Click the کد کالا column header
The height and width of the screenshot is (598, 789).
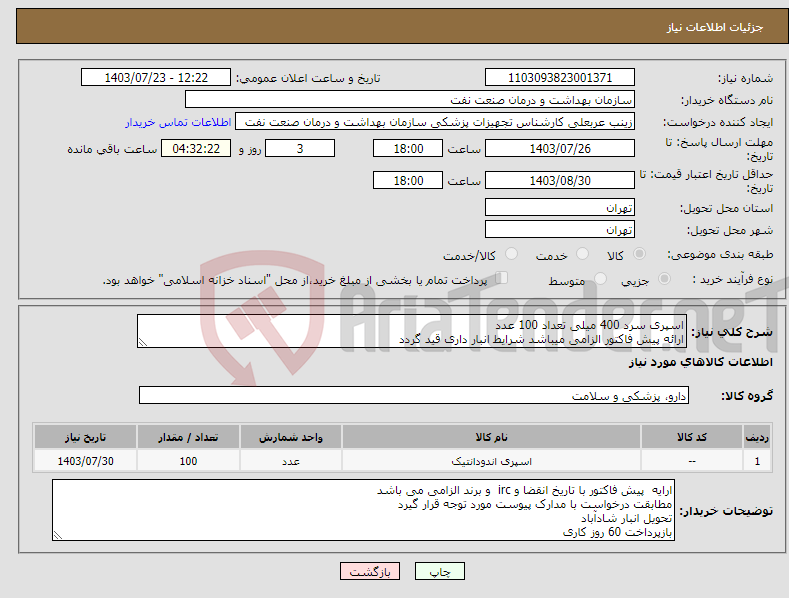pos(692,437)
